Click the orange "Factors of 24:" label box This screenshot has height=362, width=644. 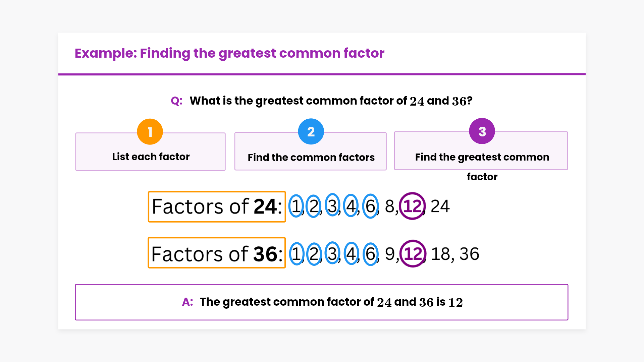pos(217,206)
